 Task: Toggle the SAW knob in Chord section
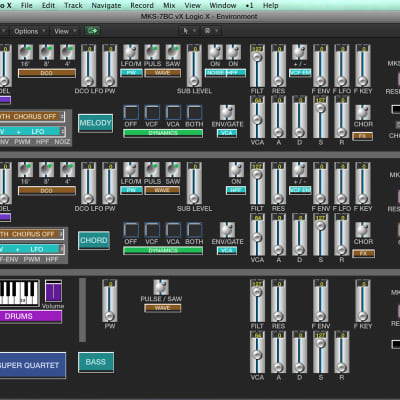click(x=173, y=170)
